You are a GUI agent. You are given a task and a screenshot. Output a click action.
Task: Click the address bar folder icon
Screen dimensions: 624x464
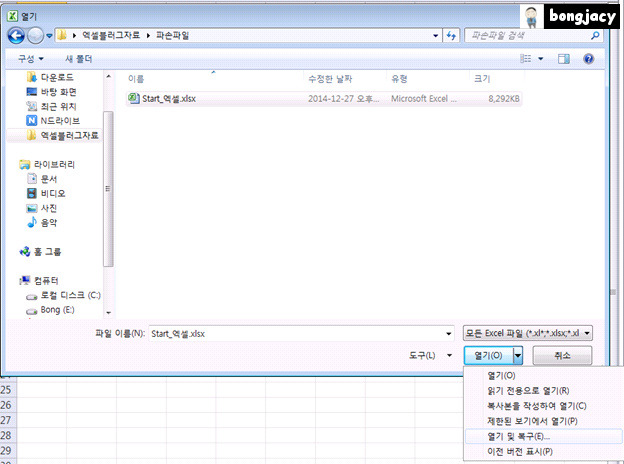click(61, 35)
